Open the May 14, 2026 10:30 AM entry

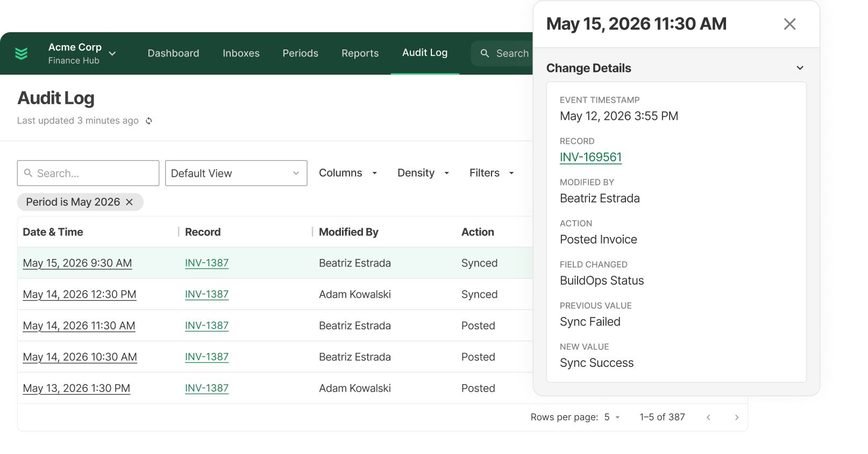(80, 357)
